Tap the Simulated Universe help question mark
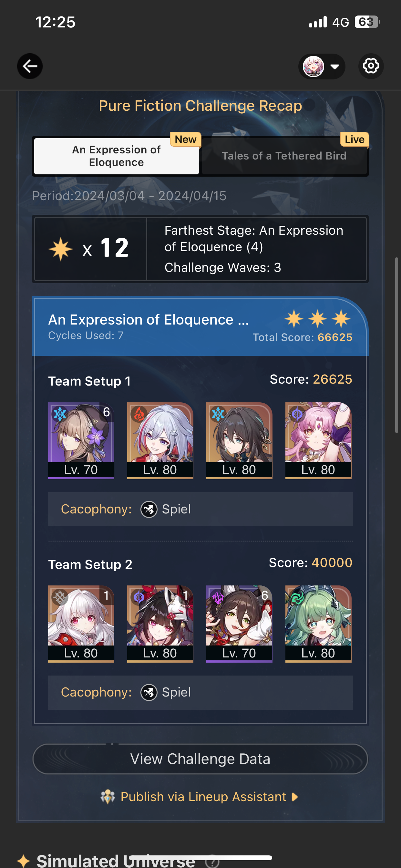 212,862
